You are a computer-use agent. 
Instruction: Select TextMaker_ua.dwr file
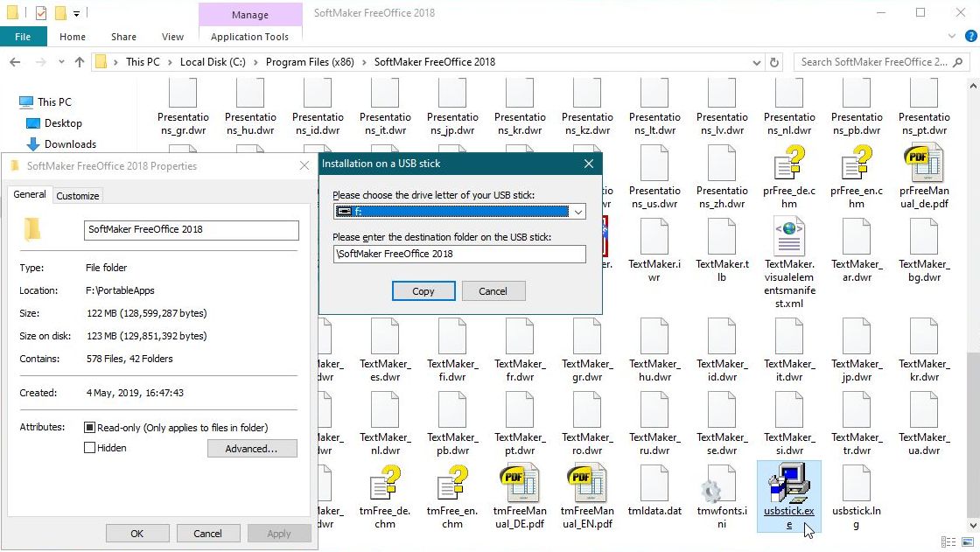coord(924,424)
